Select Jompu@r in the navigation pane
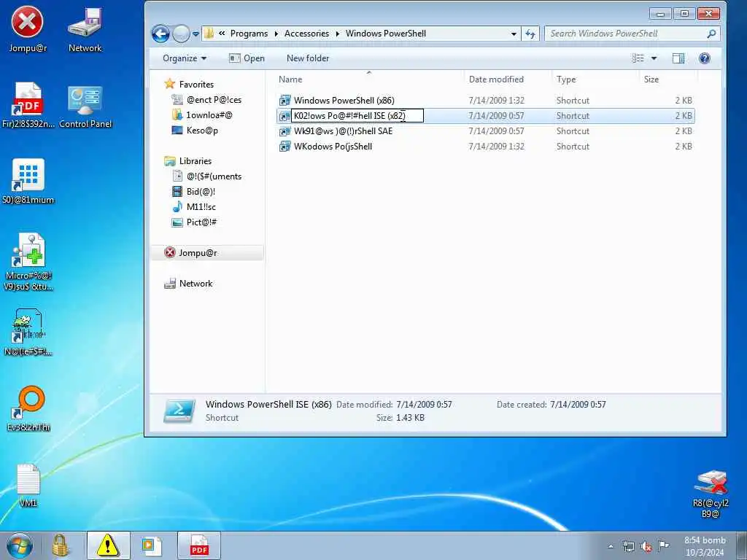Screen dimensions: 747x560 pos(207,253)
